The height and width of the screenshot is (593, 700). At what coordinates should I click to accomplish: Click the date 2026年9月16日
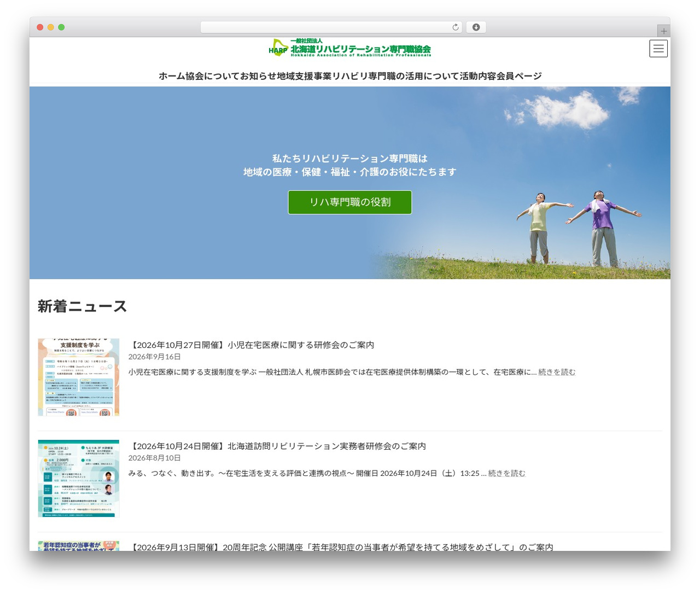[x=155, y=357]
